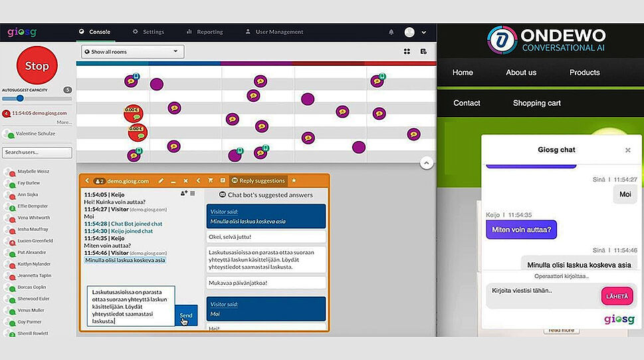Toggle the Reply suggestions panel

[x=258, y=180]
